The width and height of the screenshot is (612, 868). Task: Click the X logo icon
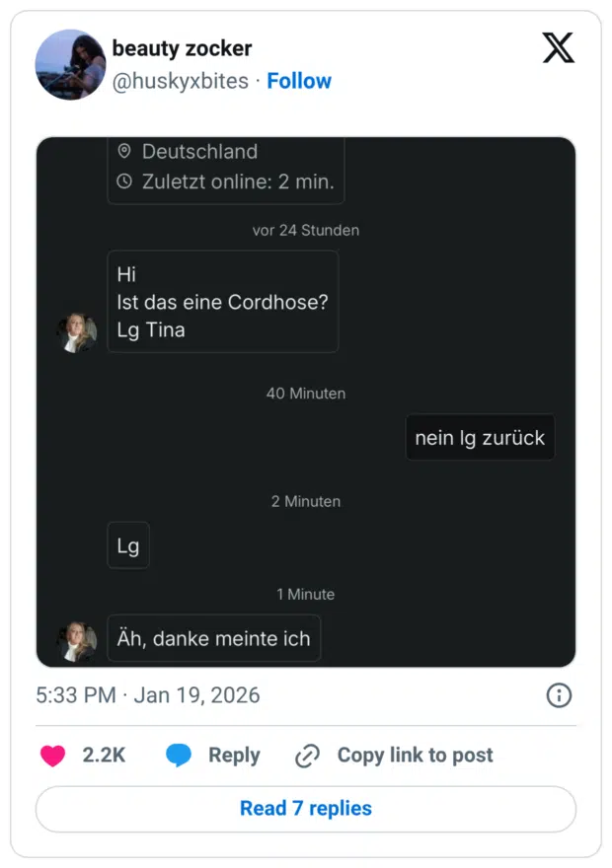coord(558,47)
